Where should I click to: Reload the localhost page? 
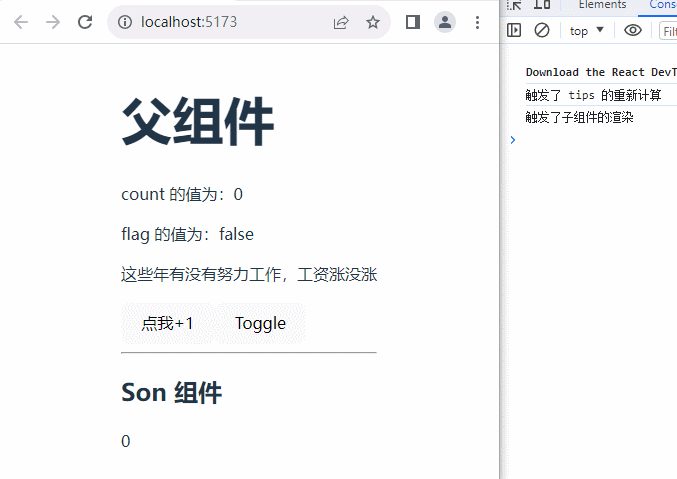(85, 22)
